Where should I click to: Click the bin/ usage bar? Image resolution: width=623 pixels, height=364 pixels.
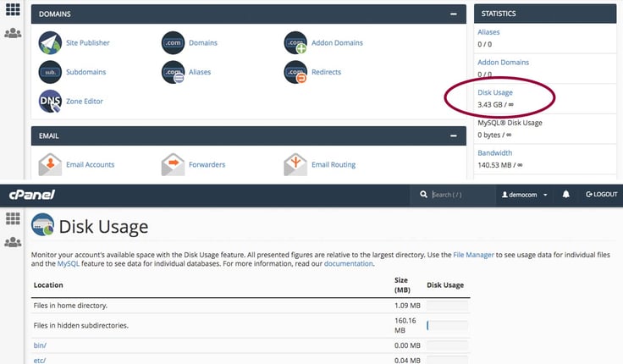point(447,345)
